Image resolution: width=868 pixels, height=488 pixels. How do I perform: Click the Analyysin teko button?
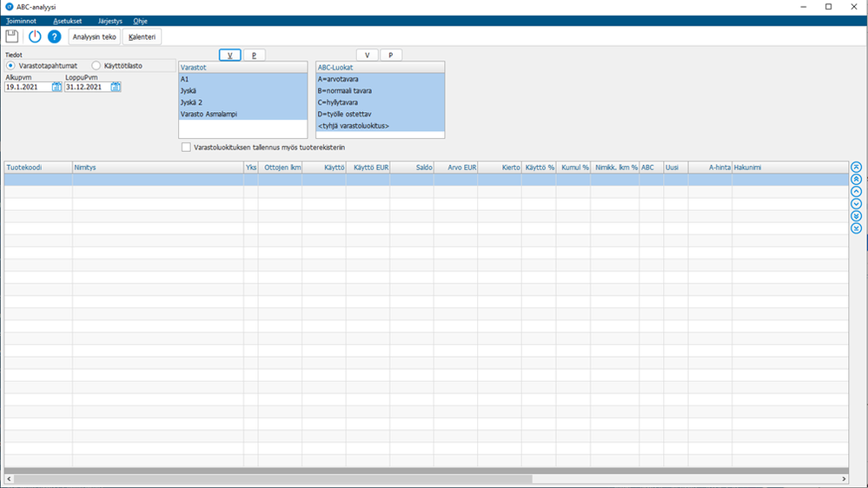tap(94, 37)
